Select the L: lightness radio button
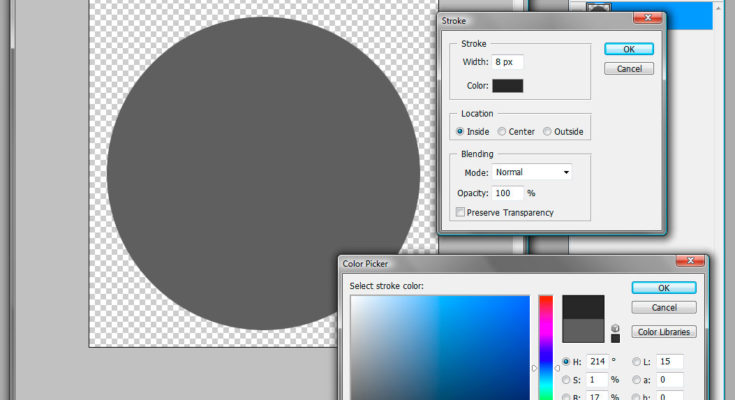This screenshot has width=735, height=400. tap(637, 362)
